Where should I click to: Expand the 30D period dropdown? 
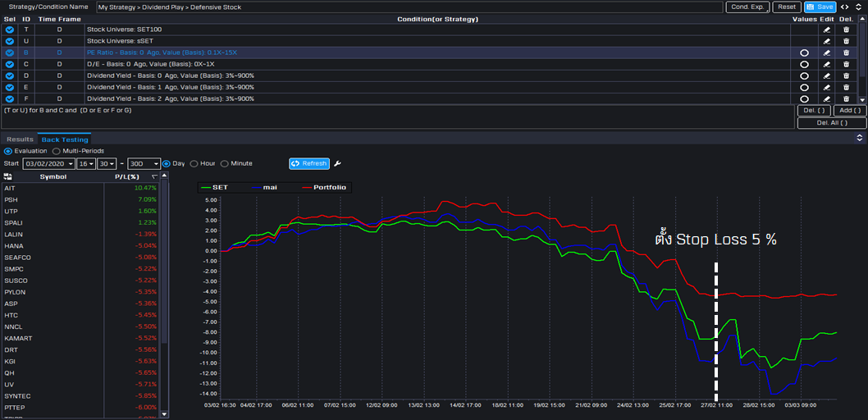tap(144, 163)
